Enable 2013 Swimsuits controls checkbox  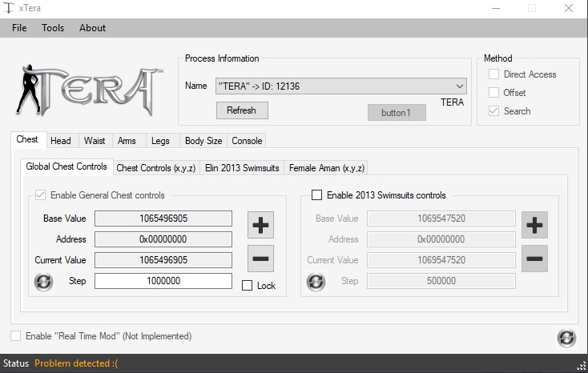317,195
